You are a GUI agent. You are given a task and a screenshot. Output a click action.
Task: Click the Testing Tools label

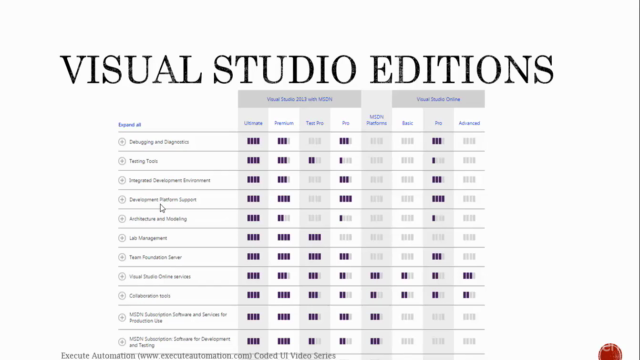click(x=143, y=161)
